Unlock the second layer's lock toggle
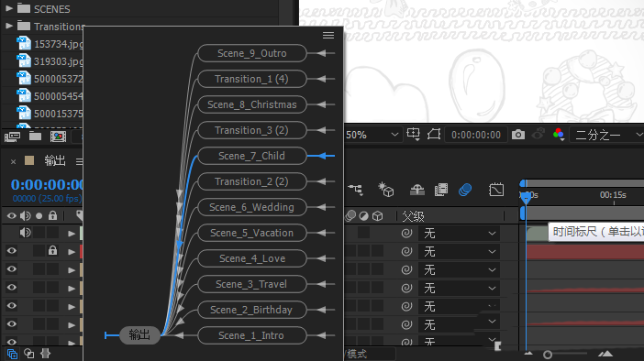The height and width of the screenshot is (361, 644). click(x=52, y=250)
